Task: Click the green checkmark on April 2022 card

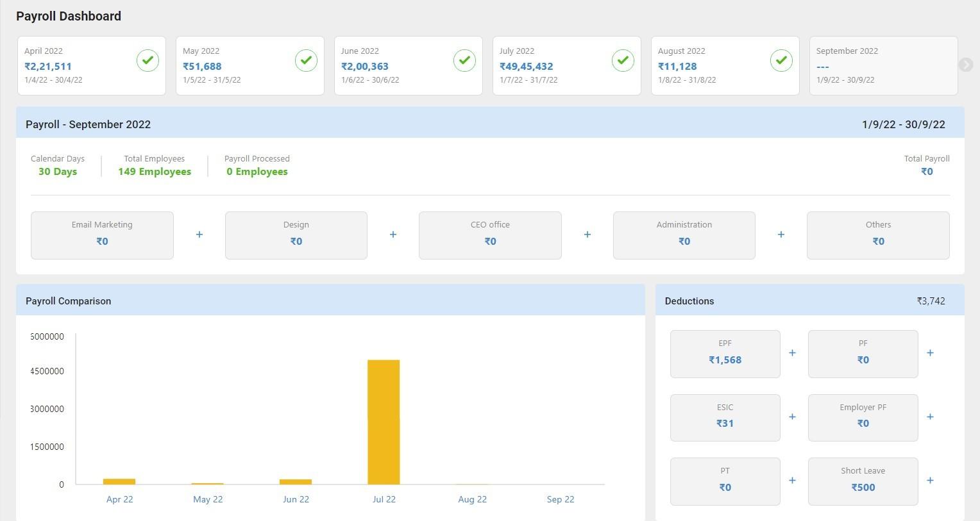Action: (x=148, y=60)
